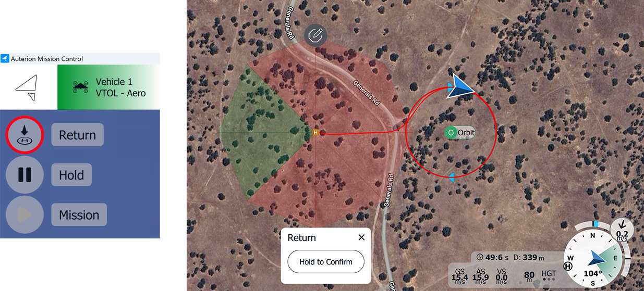This screenshot has height=291, width=644.
Task: Click the HGT page indicator dots
Action: coord(549,279)
